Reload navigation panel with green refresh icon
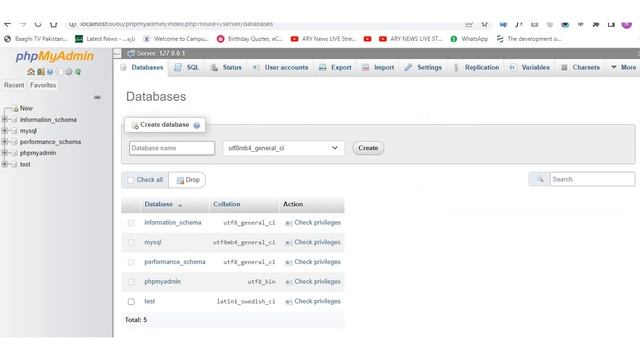The height and width of the screenshot is (360, 640). coord(78,72)
